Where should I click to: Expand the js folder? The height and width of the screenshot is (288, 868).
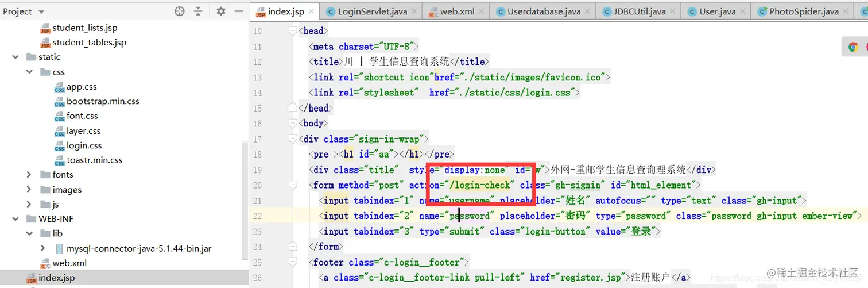pos(29,204)
